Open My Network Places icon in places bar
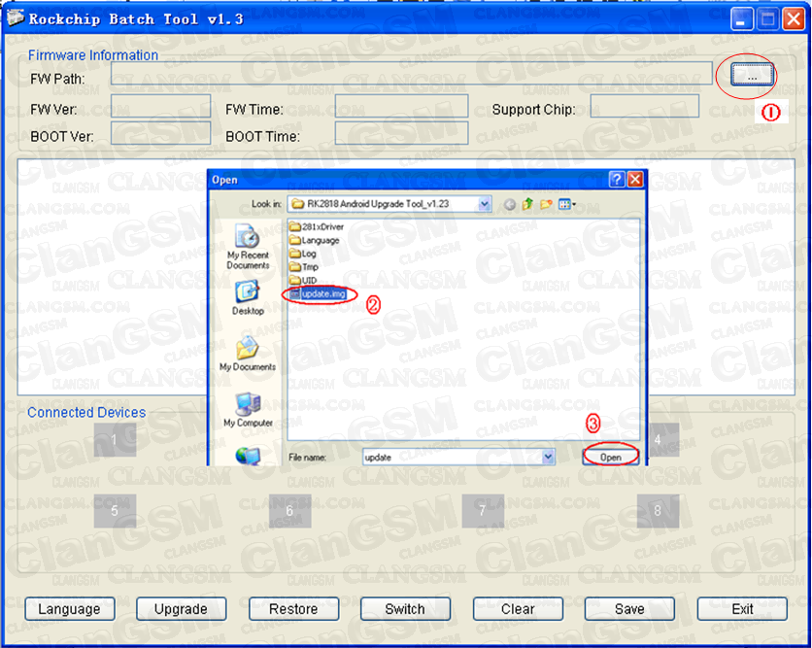Screen dimensions: 812x648 point(248,456)
